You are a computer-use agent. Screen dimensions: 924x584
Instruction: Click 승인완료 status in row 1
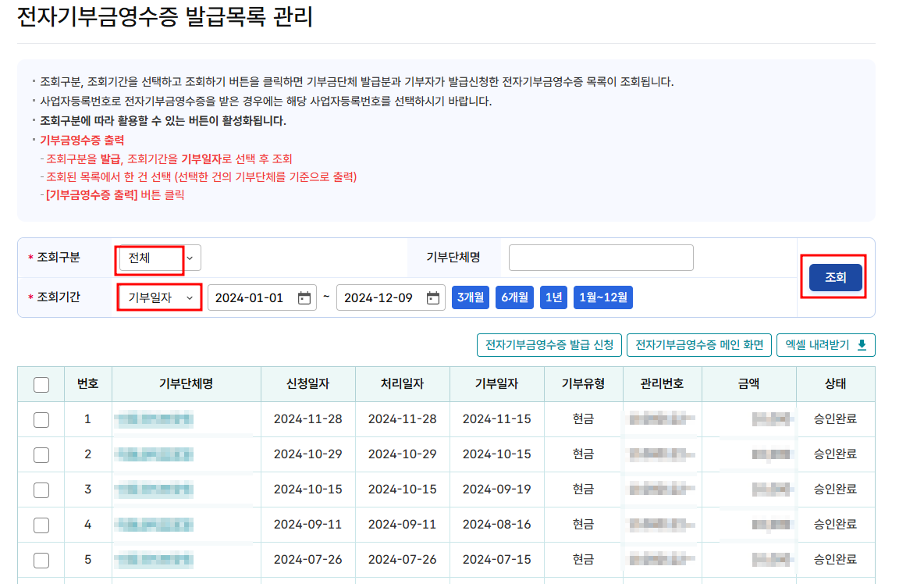(x=835, y=419)
